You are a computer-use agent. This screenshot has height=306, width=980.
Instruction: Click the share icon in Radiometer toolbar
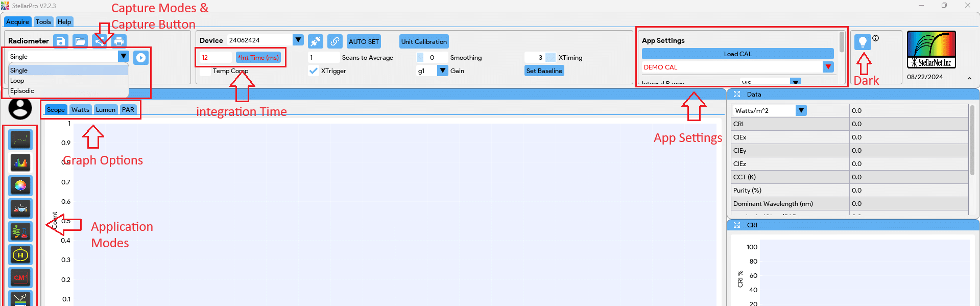(x=100, y=41)
